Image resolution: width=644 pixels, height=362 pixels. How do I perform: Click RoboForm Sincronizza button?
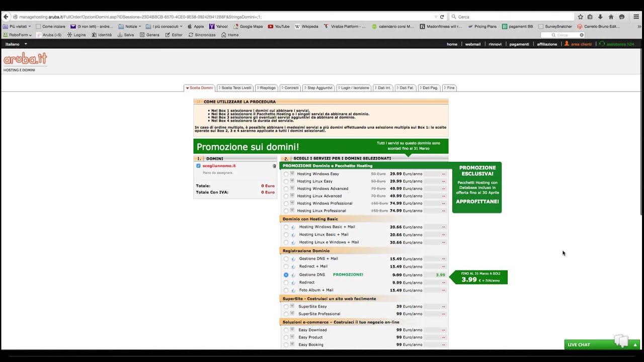(x=202, y=35)
